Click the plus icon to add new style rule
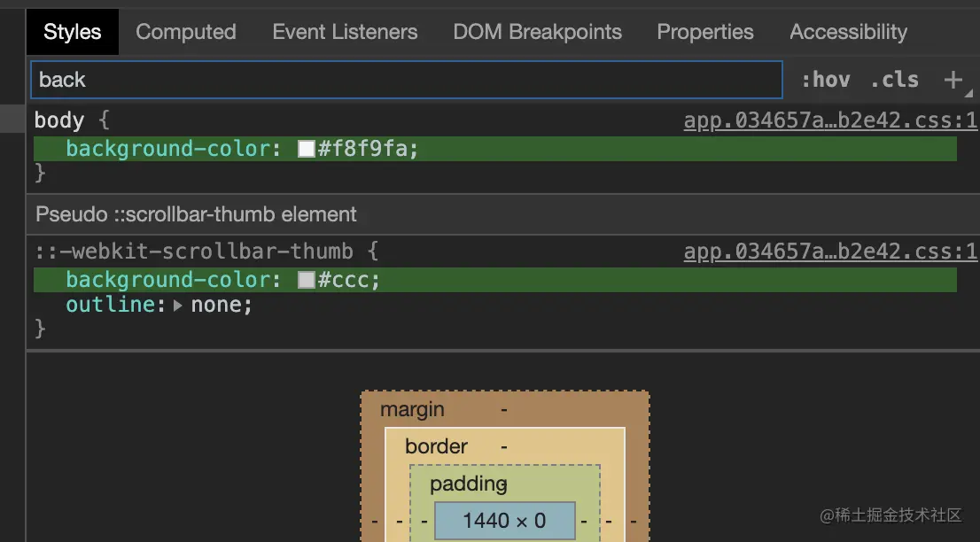 [953, 80]
